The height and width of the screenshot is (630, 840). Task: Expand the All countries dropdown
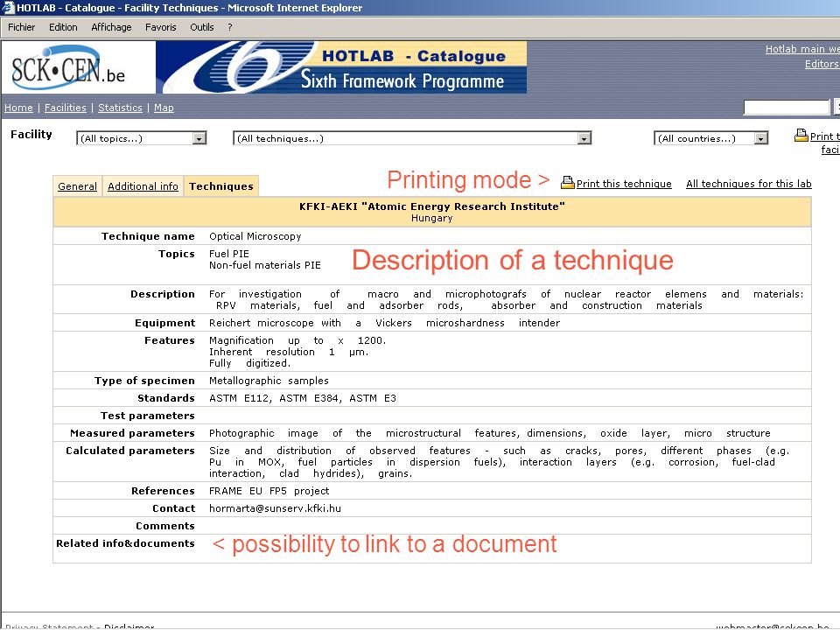[710, 138]
